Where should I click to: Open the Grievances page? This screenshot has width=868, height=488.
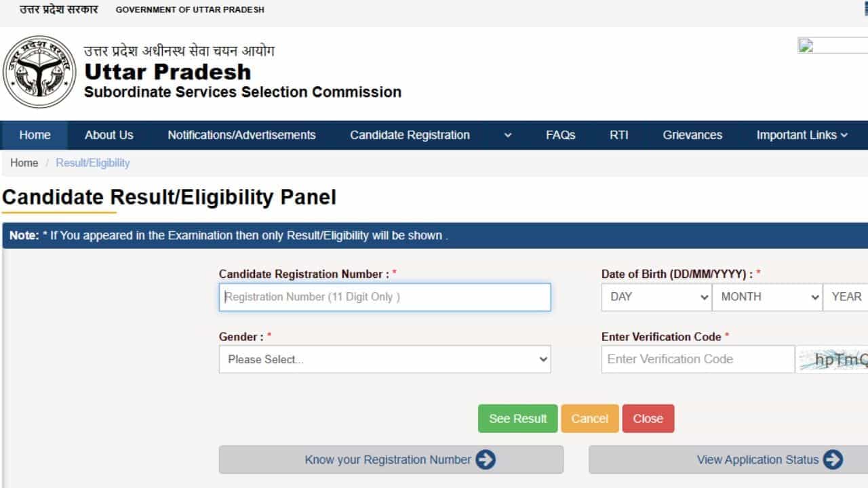click(x=692, y=135)
